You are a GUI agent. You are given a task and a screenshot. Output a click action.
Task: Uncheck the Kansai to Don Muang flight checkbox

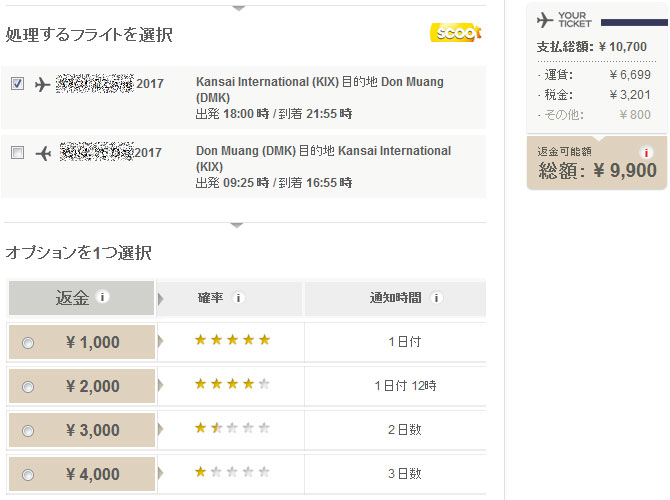coord(17,84)
